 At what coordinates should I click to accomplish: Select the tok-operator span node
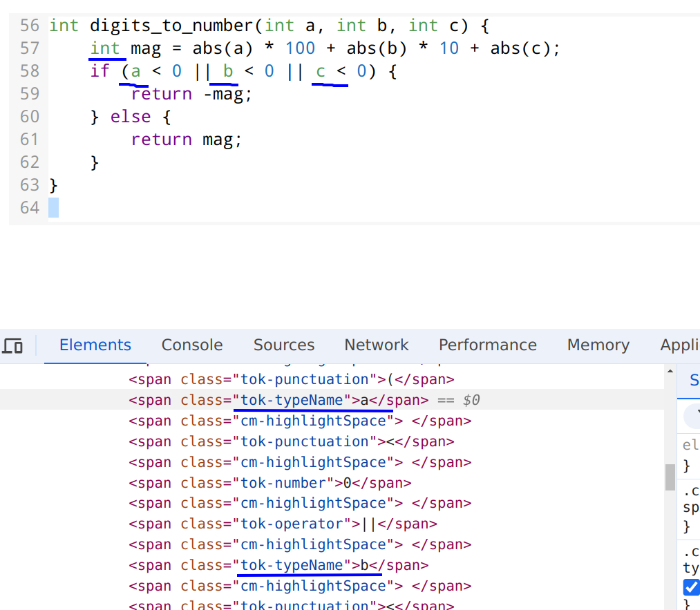(x=283, y=524)
